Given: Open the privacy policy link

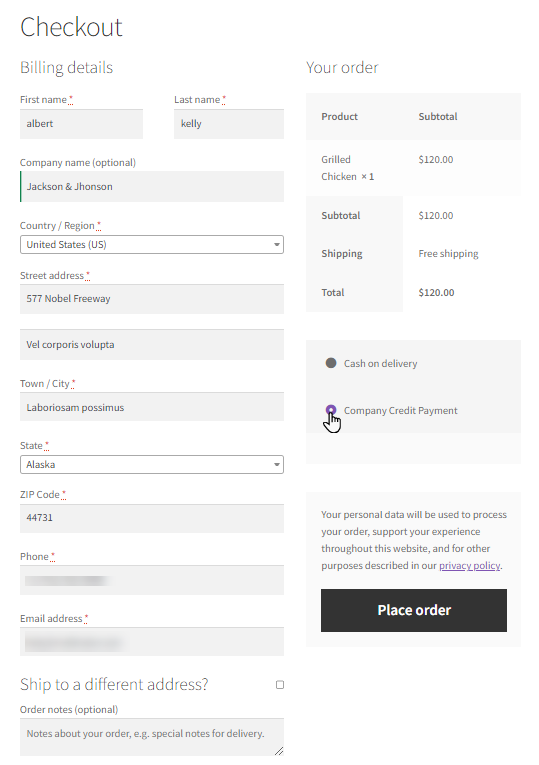Looking at the screenshot, I should 470,565.
